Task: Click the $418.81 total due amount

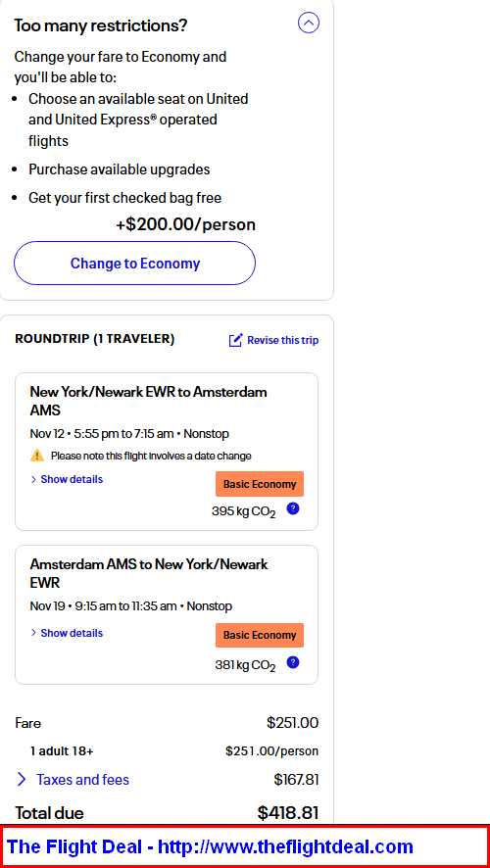Action: pyautogui.click(x=288, y=812)
